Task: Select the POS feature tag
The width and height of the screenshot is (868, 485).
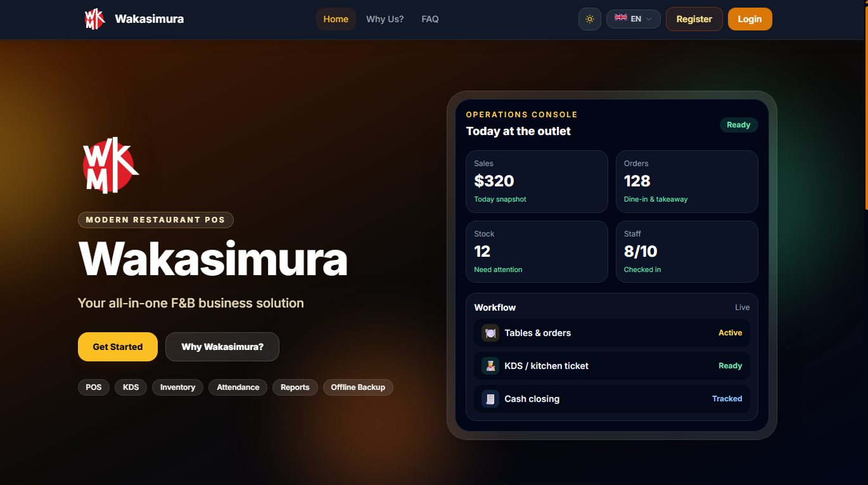Action: pyautogui.click(x=94, y=387)
